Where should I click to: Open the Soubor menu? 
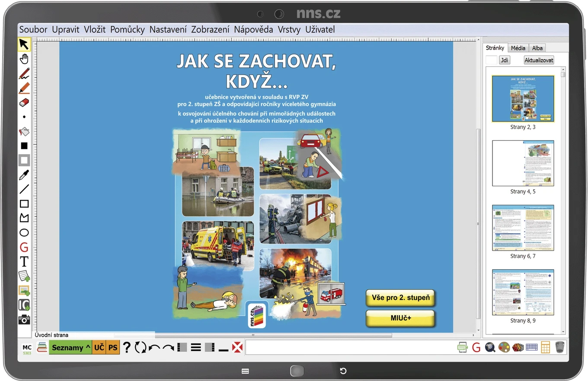(33, 29)
